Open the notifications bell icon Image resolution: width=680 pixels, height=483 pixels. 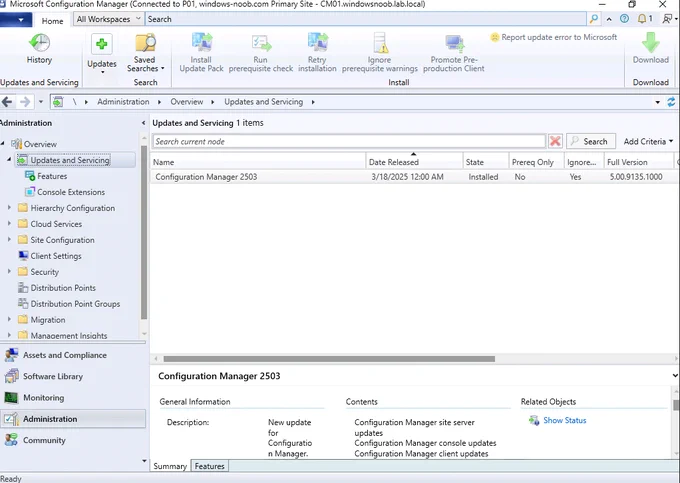pos(644,19)
